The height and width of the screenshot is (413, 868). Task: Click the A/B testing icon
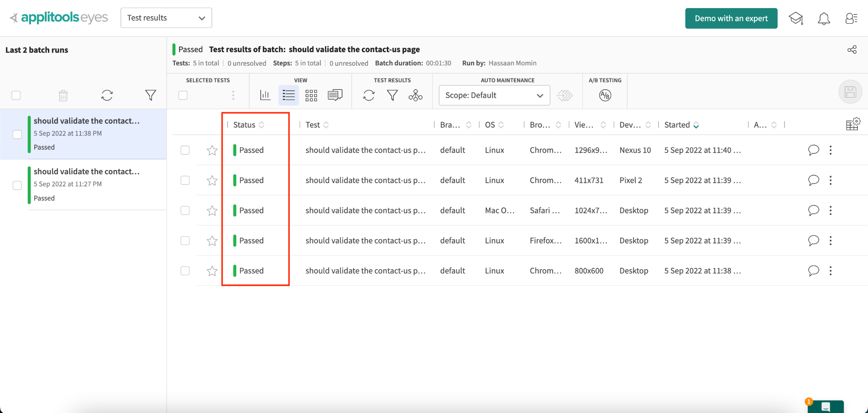pos(605,95)
